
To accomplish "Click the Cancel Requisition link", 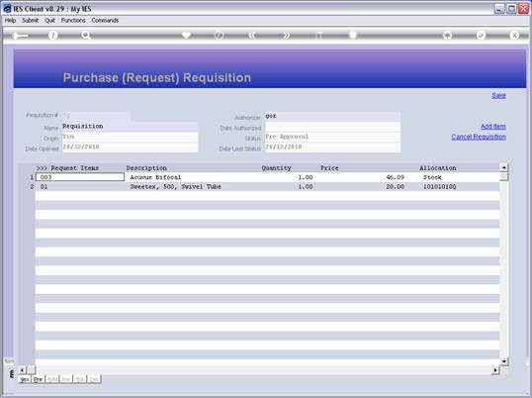I will pyautogui.click(x=479, y=137).
